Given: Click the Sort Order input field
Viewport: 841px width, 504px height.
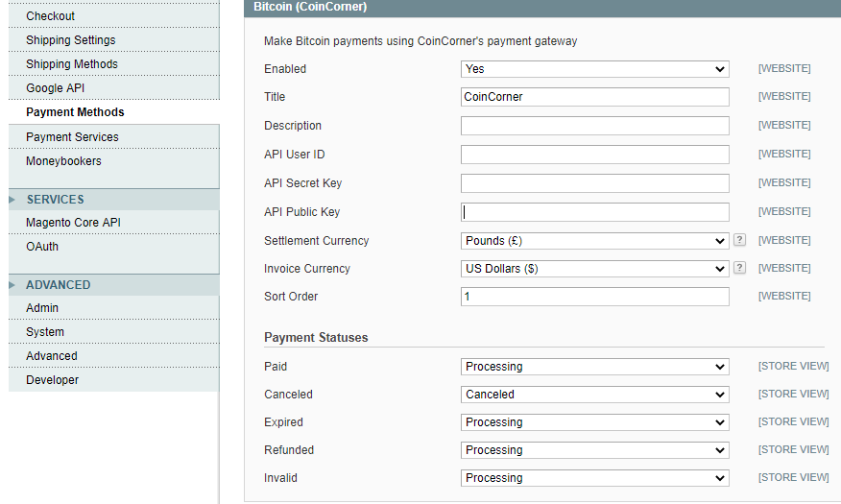Looking at the screenshot, I should pos(595,297).
